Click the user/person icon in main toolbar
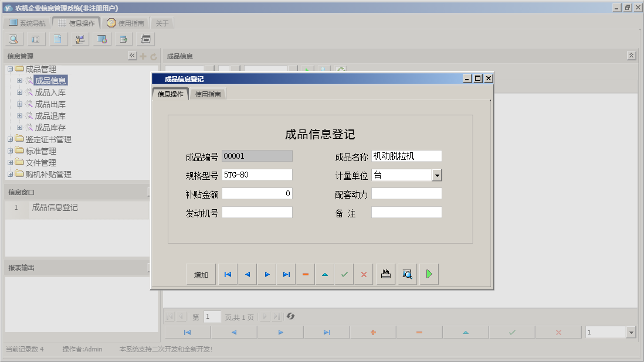Image resolution: width=644 pixels, height=362 pixels. [x=80, y=39]
